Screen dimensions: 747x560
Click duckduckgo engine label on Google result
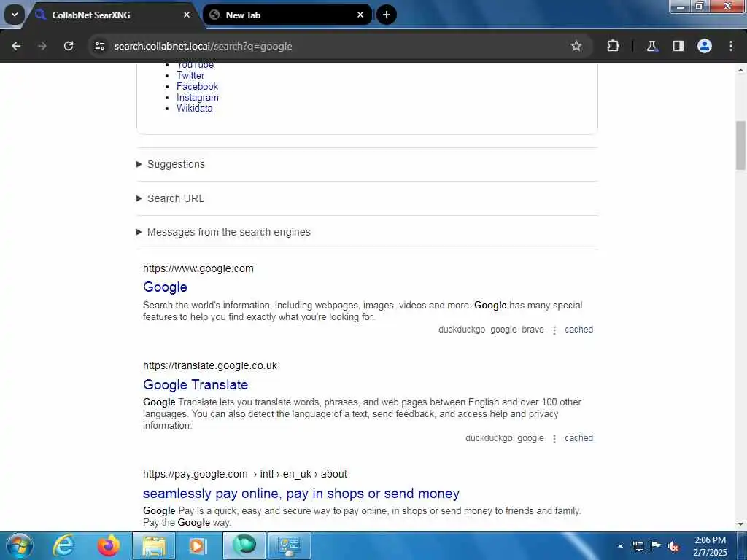click(462, 330)
